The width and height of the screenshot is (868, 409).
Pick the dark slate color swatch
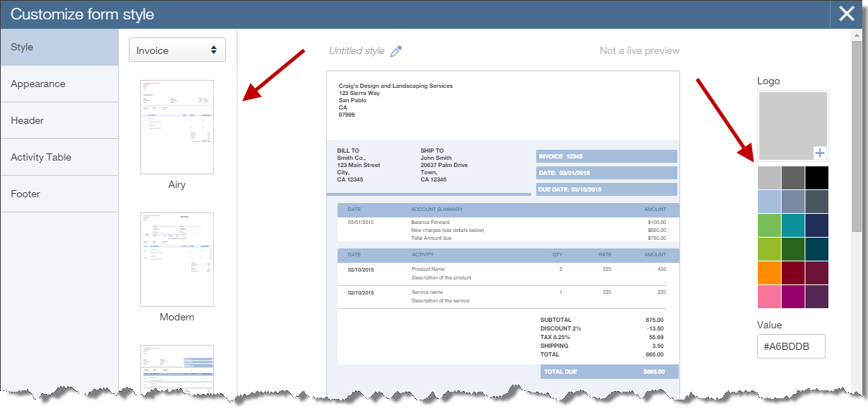[817, 202]
